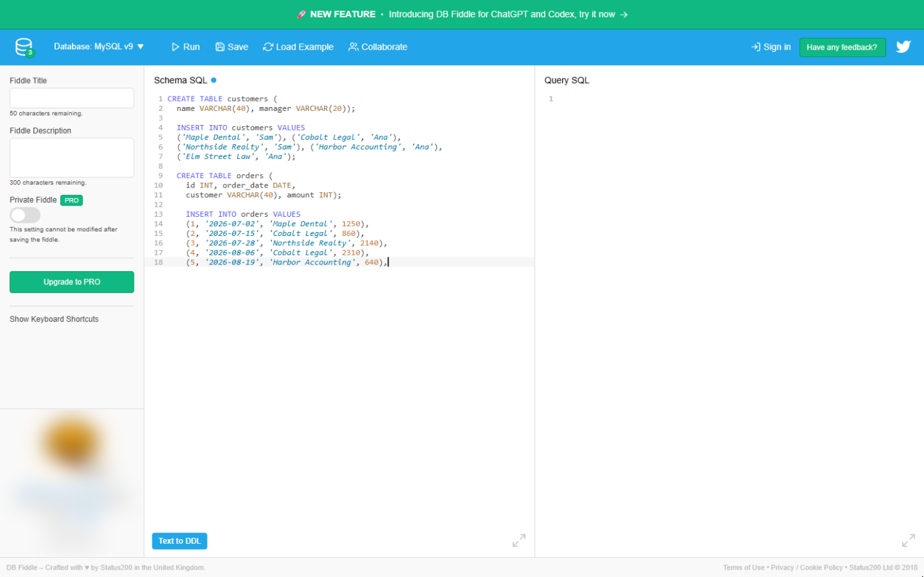
Task: Expand the Schema SQL panel to fullscreen
Action: pos(519,540)
